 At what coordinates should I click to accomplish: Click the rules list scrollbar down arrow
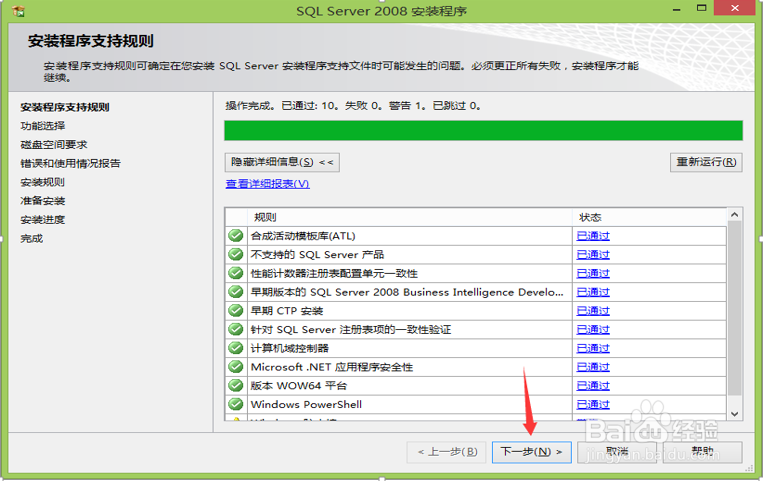[x=735, y=414]
